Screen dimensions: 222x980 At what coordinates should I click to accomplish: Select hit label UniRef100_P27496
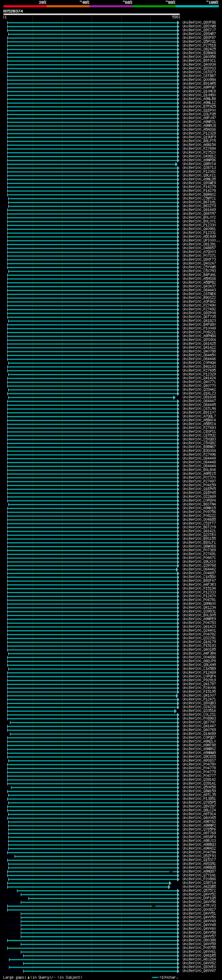point(199,455)
